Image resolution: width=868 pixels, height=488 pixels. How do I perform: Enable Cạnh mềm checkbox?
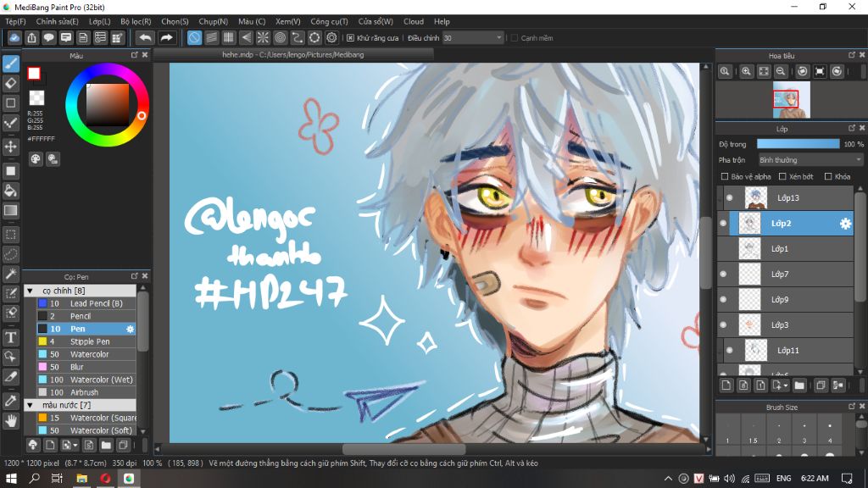(515, 38)
